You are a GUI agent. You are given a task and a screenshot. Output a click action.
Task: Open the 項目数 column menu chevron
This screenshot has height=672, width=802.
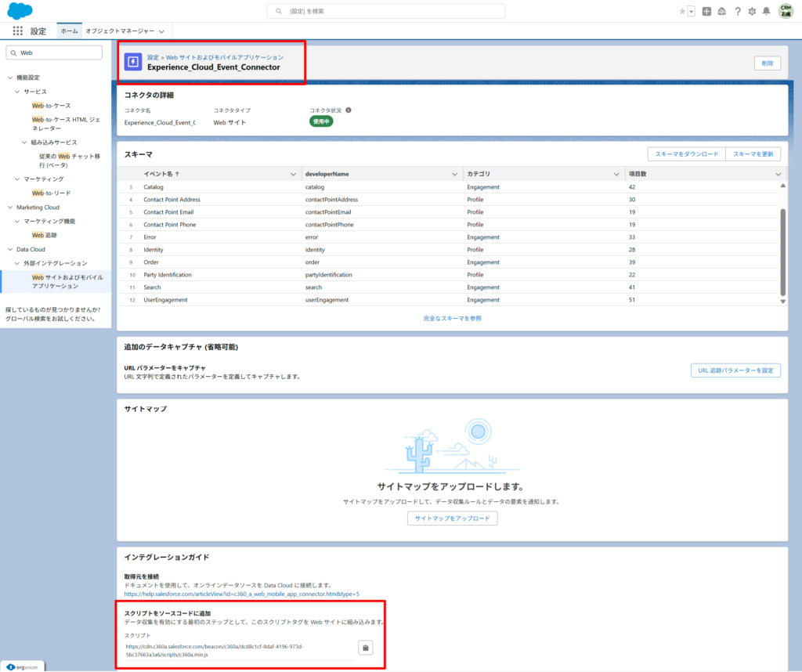[778, 175]
